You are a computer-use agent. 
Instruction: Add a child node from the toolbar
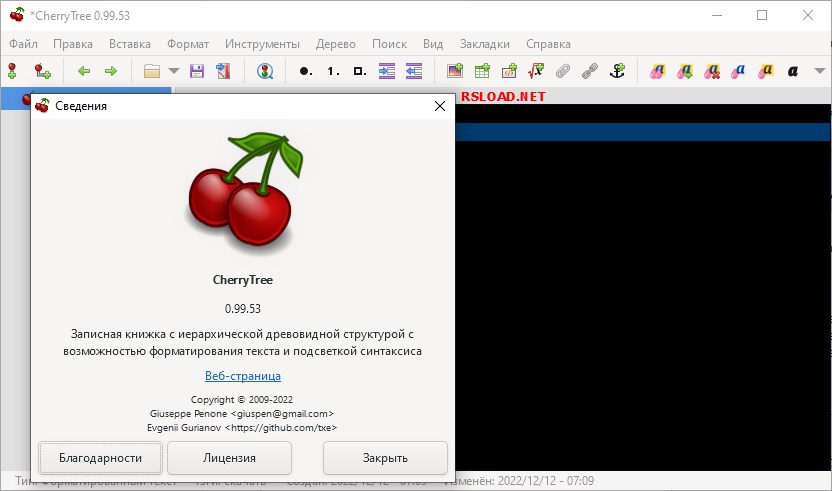coord(42,71)
